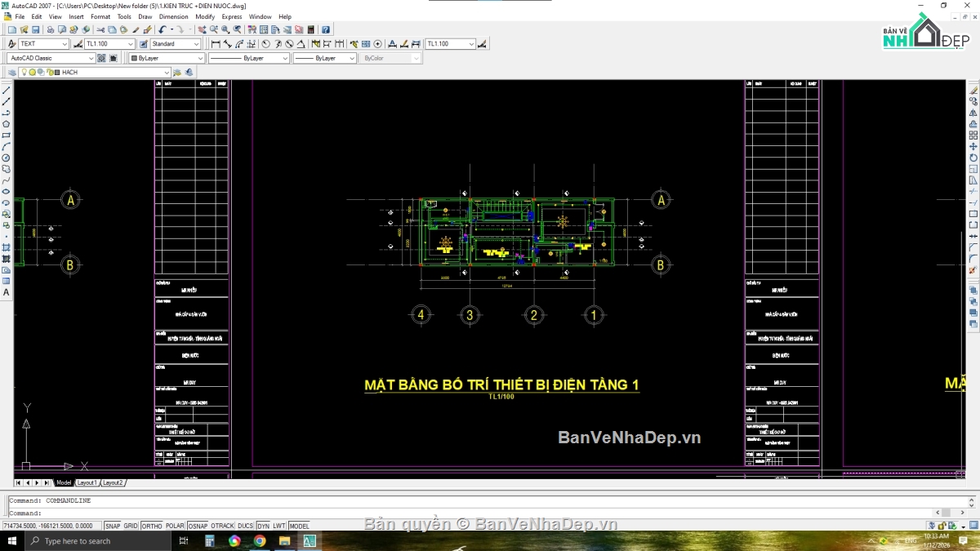Image resolution: width=980 pixels, height=551 pixels.
Task: Toggle LWT lineweight display
Action: pos(279,527)
